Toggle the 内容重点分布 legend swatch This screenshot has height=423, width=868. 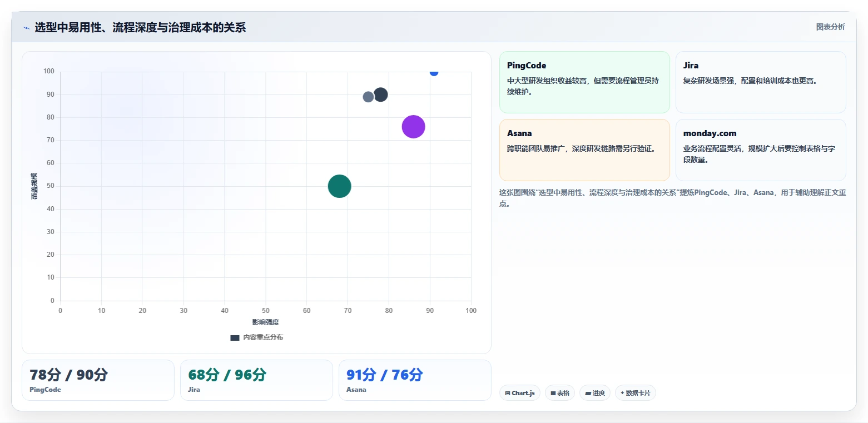(235, 337)
